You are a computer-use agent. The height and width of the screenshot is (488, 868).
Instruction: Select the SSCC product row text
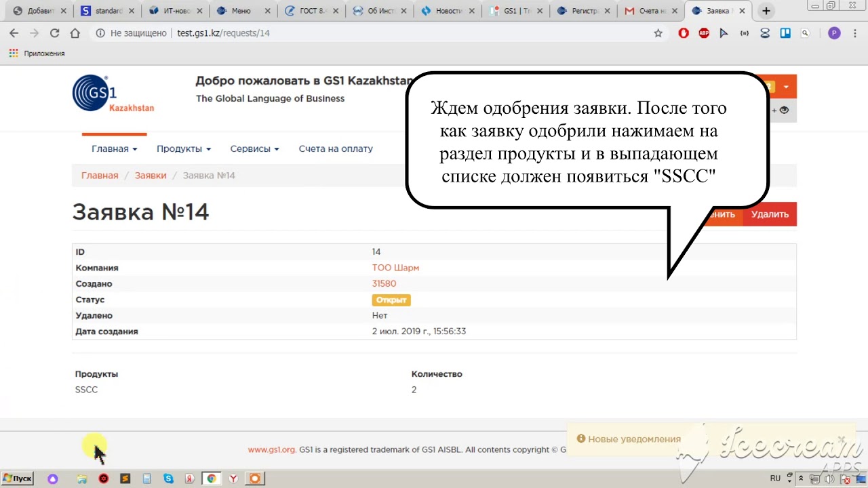86,390
